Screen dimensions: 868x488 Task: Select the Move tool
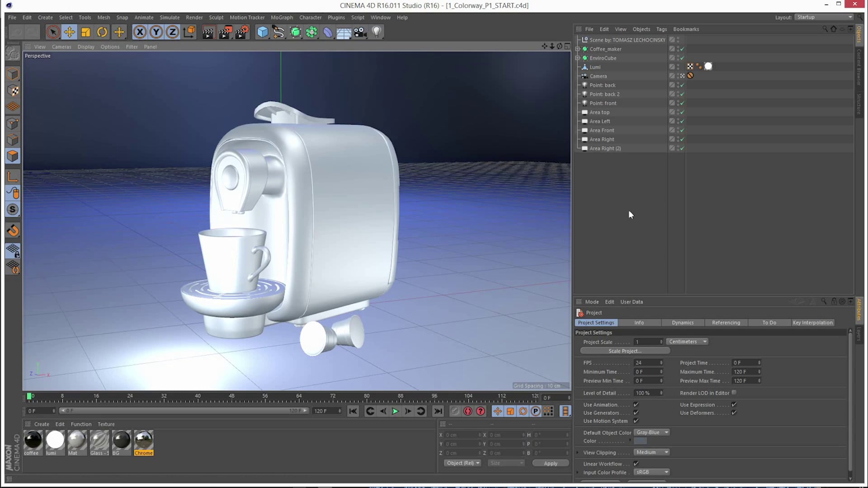click(x=70, y=32)
